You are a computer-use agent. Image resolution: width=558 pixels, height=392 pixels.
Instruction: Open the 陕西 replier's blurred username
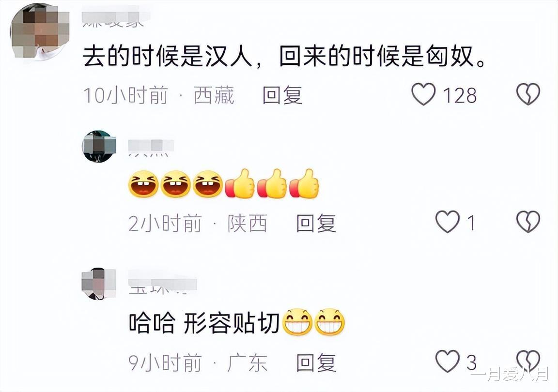151,148
